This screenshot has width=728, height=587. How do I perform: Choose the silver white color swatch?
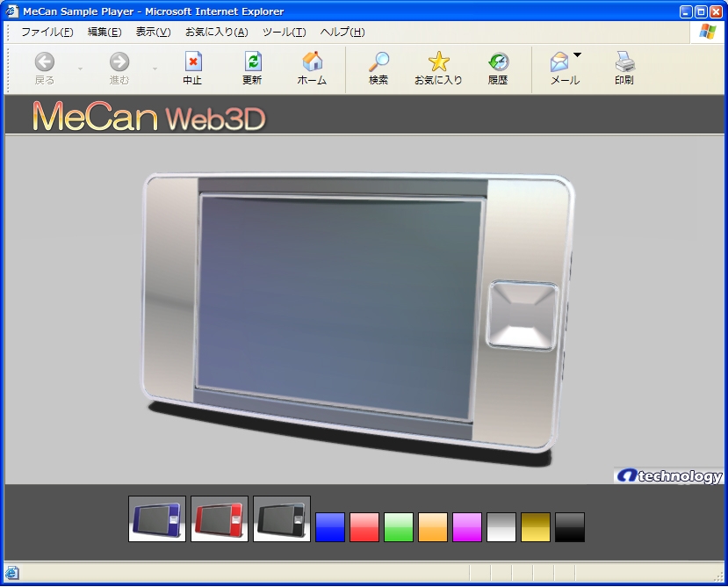(x=501, y=527)
